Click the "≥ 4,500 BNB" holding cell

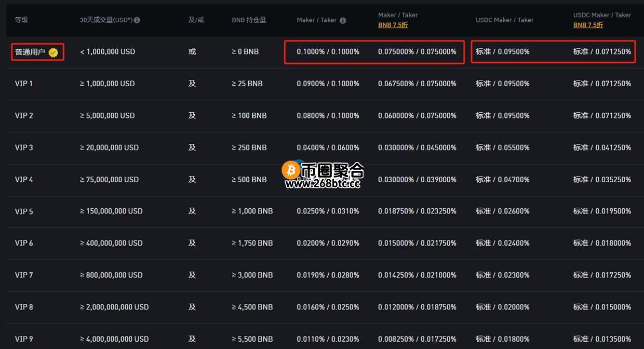coord(252,307)
